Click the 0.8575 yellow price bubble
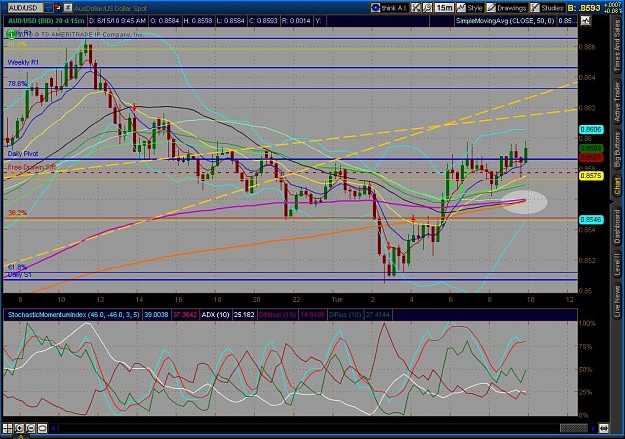This screenshot has height=439, width=625. tap(591, 176)
